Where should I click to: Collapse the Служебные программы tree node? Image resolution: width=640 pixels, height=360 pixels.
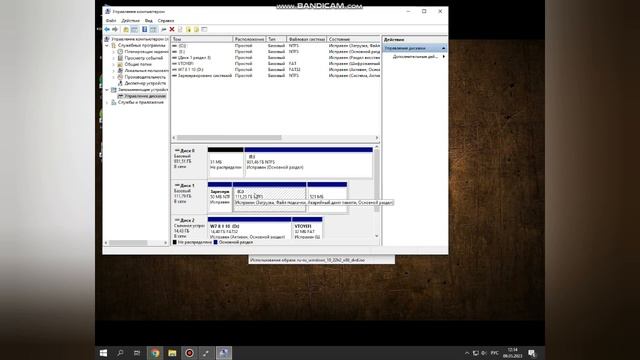point(107,46)
